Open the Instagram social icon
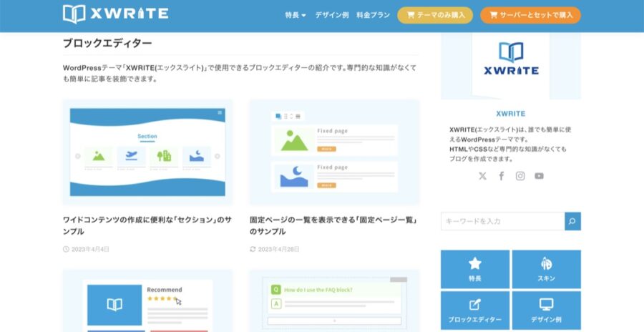The height and width of the screenshot is (332, 644). click(520, 176)
